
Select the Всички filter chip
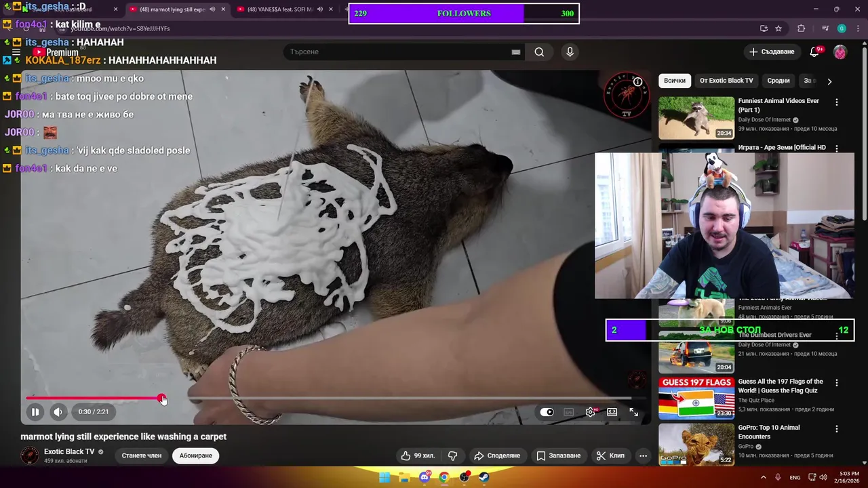pos(674,80)
